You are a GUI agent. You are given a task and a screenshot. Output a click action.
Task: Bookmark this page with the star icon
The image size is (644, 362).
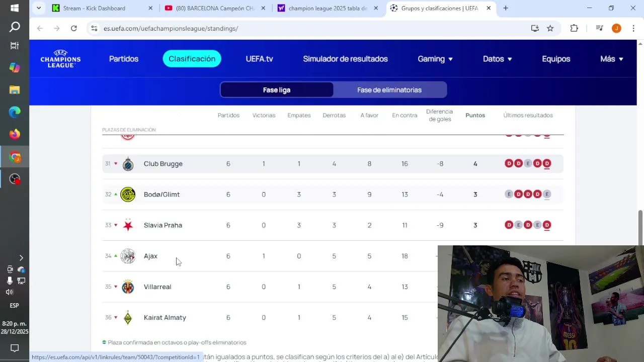[550, 28]
